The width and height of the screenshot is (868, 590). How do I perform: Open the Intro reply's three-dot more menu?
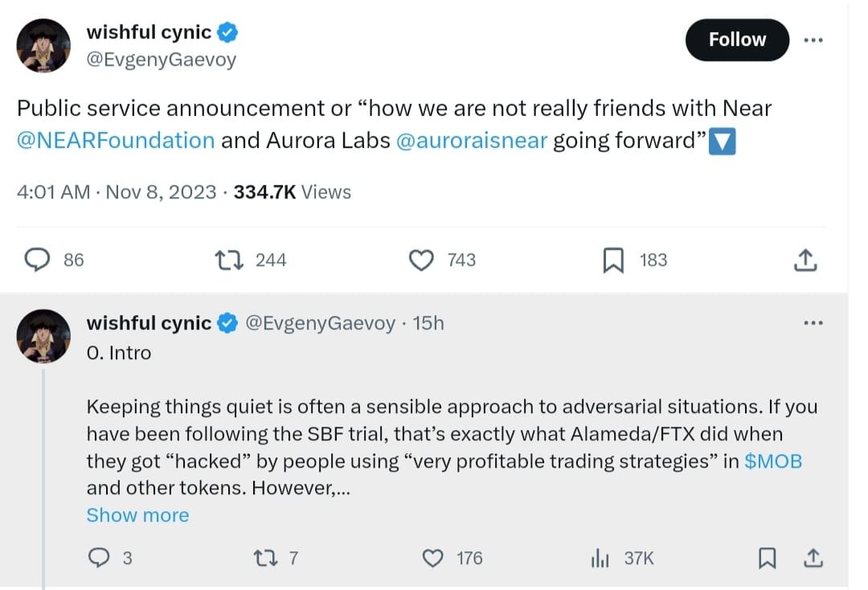[813, 323]
